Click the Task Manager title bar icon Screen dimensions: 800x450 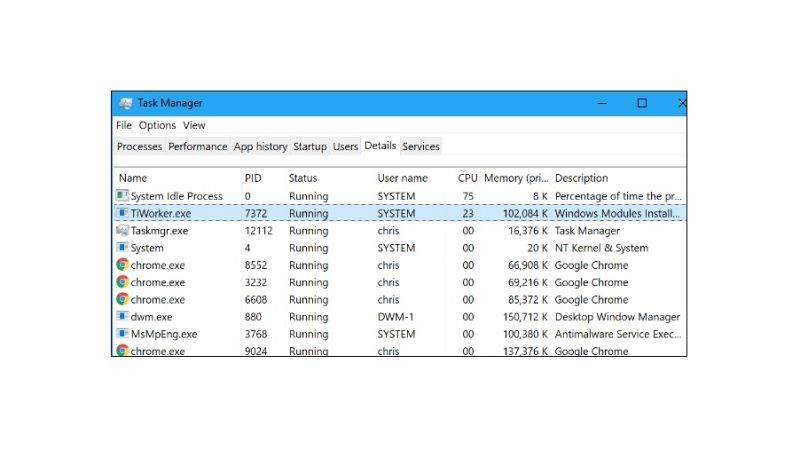click(x=126, y=104)
